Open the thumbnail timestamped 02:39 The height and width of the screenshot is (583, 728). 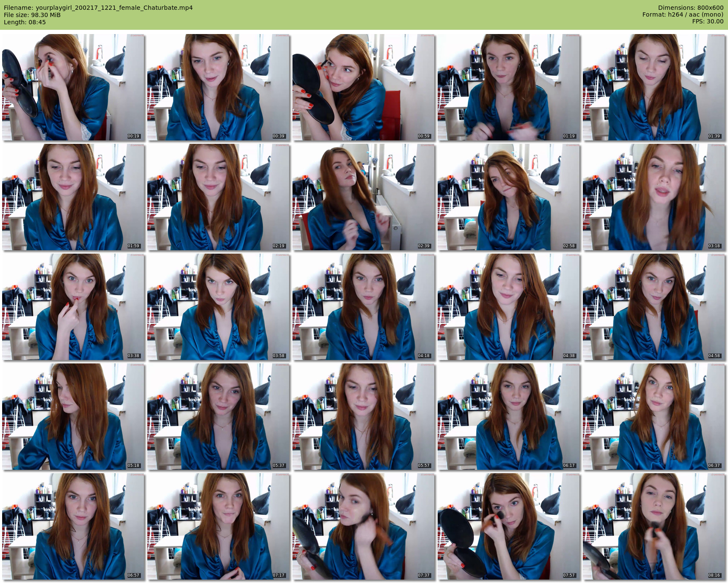pos(364,197)
